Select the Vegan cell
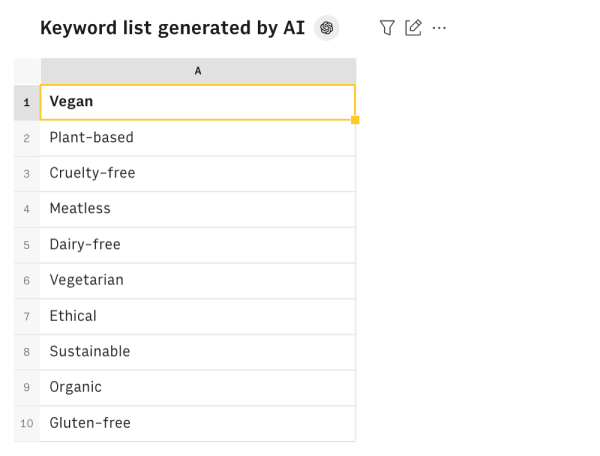This screenshot has height=456, width=600. pos(197,102)
